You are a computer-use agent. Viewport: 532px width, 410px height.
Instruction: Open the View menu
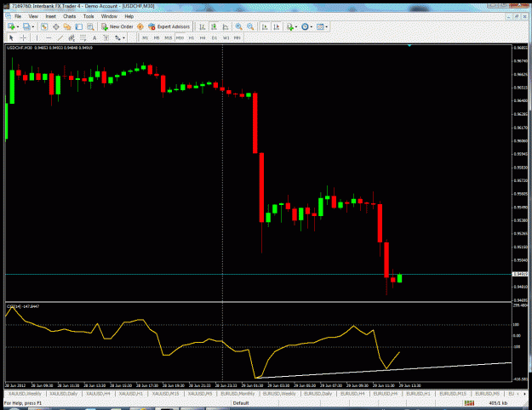tap(33, 16)
